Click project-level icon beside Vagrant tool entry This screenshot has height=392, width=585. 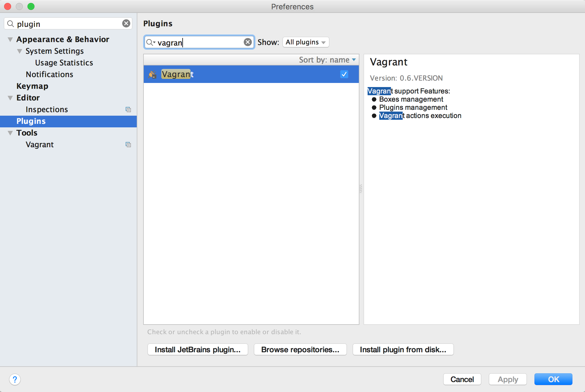click(128, 145)
